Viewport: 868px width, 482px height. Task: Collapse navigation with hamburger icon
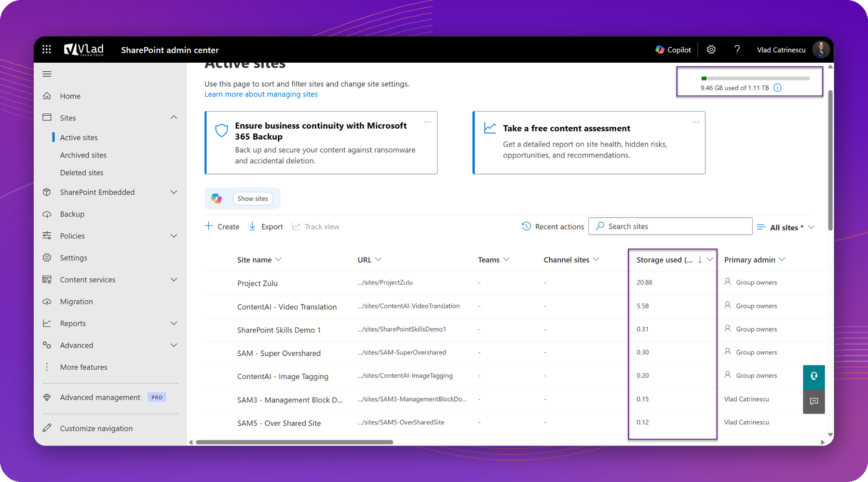click(47, 74)
